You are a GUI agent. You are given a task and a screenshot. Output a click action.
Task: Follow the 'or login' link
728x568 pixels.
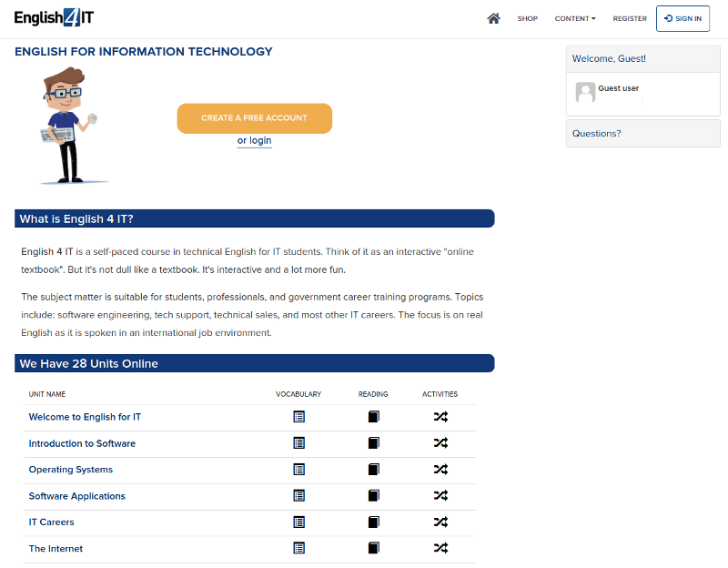coord(255,140)
